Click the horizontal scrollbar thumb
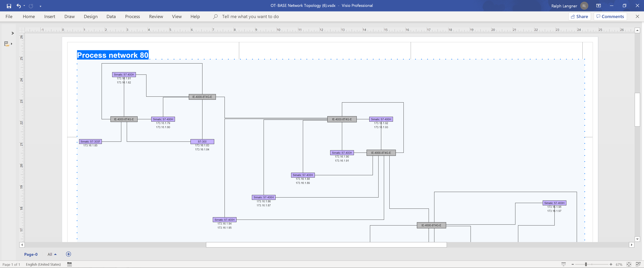This screenshot has width=644, height=268. coord(326,245)
